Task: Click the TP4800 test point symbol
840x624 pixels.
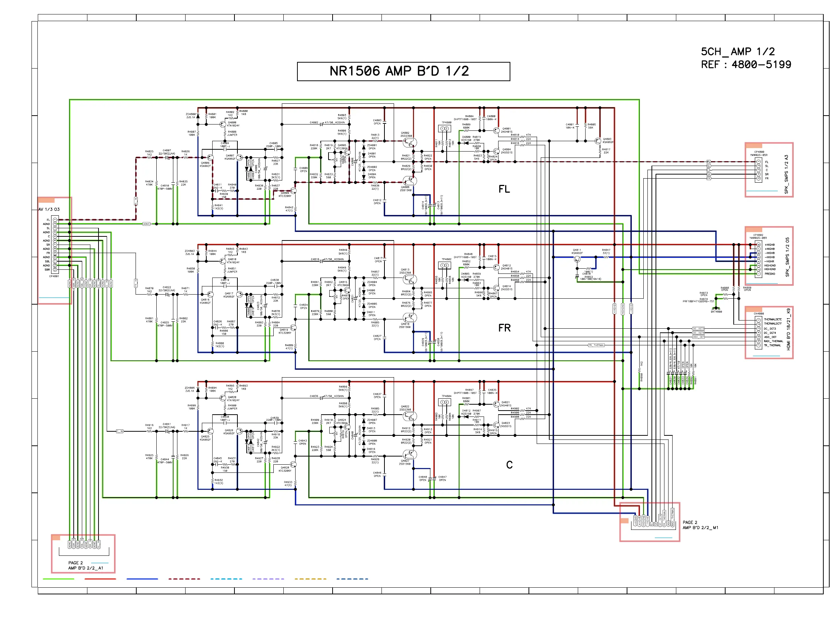Action: pyautogui.click(x=445, y=129)
